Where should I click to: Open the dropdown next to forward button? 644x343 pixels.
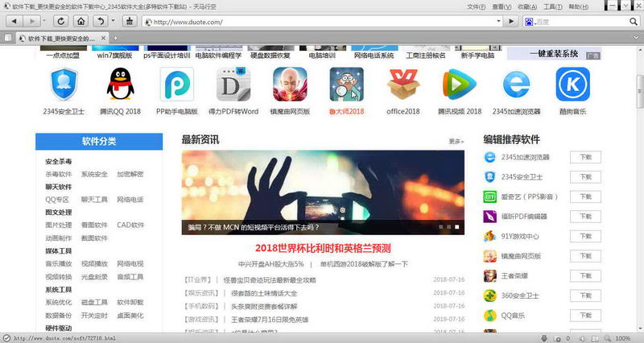44,22
